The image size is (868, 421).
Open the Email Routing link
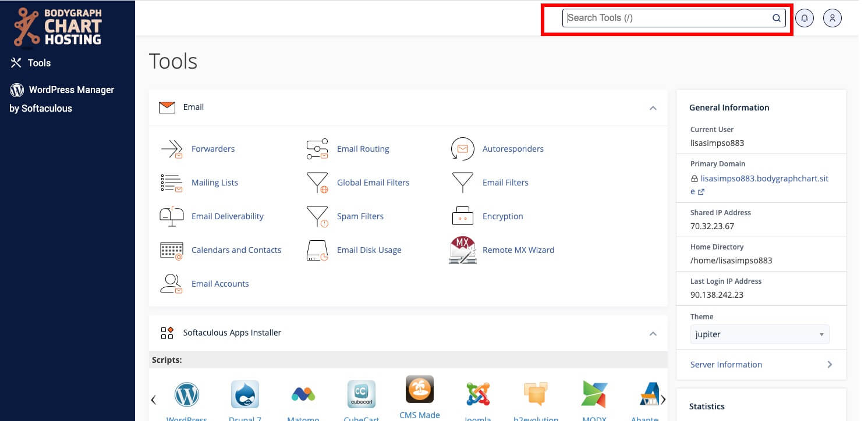coord(363,149)
